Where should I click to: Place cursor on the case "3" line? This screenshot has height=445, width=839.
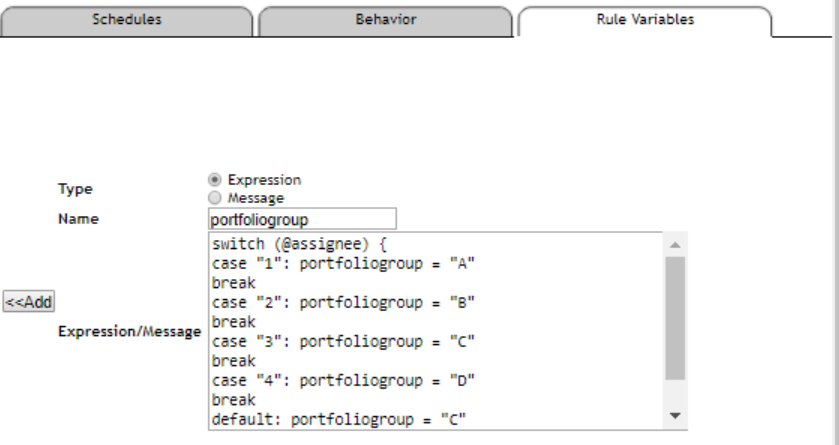343,342
